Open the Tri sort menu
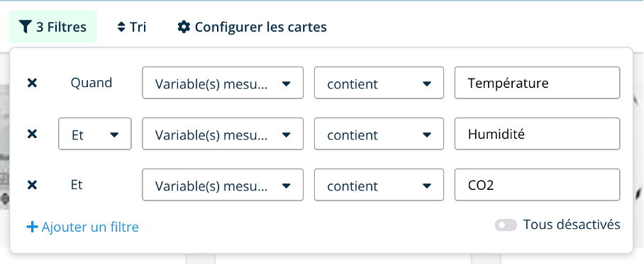644x265 pixels. 132,27
